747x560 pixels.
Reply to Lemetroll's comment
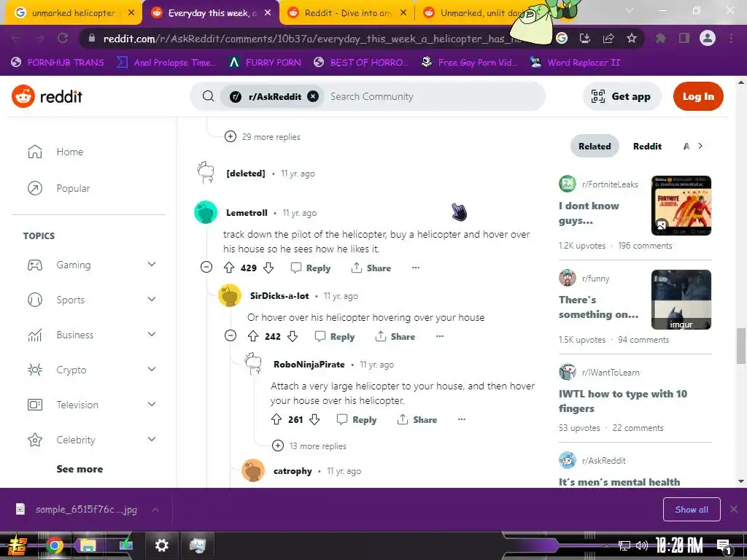311,268
